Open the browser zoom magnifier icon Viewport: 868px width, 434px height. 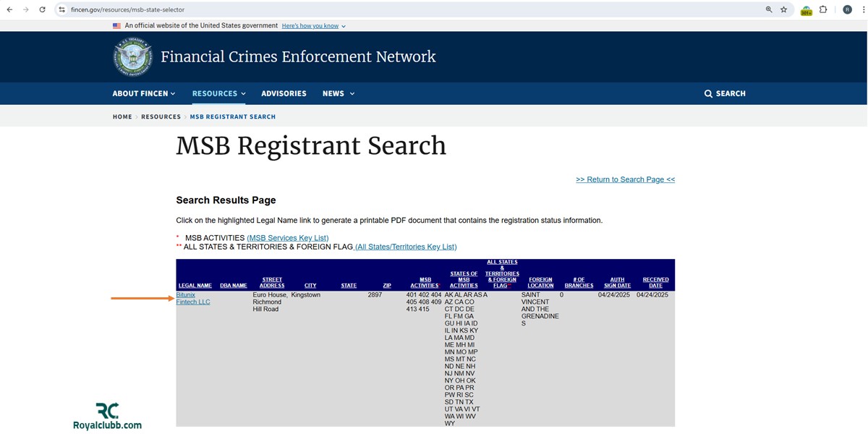769,9
